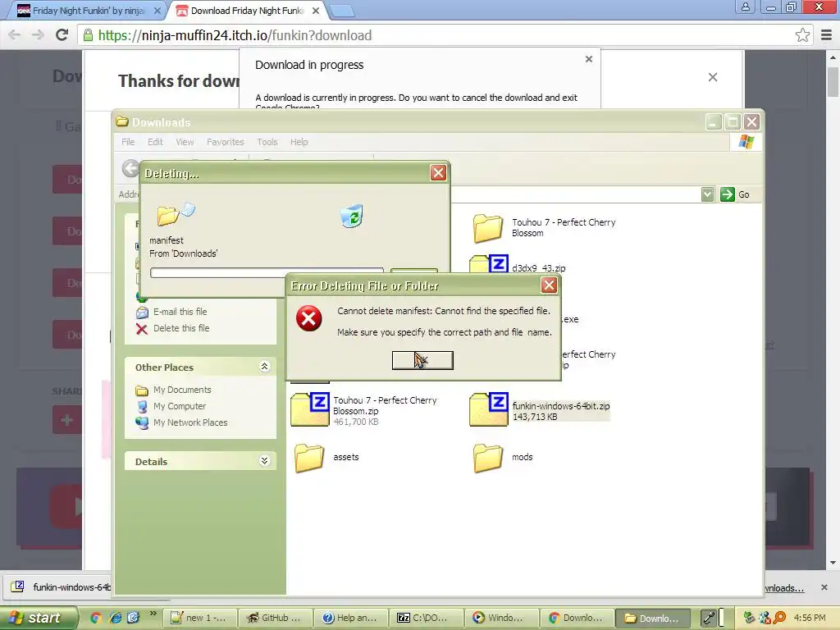Screen dimensions: 840x630
Task: Open the File menu in Downloads window
Action: click(128, 142)
